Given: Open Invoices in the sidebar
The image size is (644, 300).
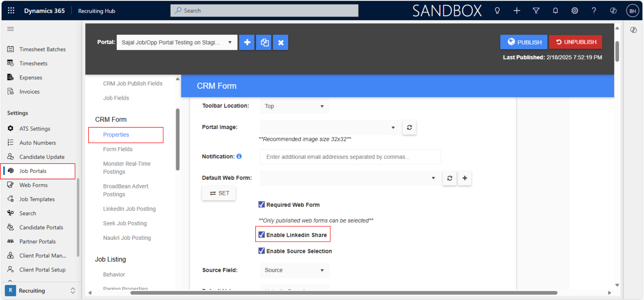Looking at the screenshot, I should pos(30,91).
